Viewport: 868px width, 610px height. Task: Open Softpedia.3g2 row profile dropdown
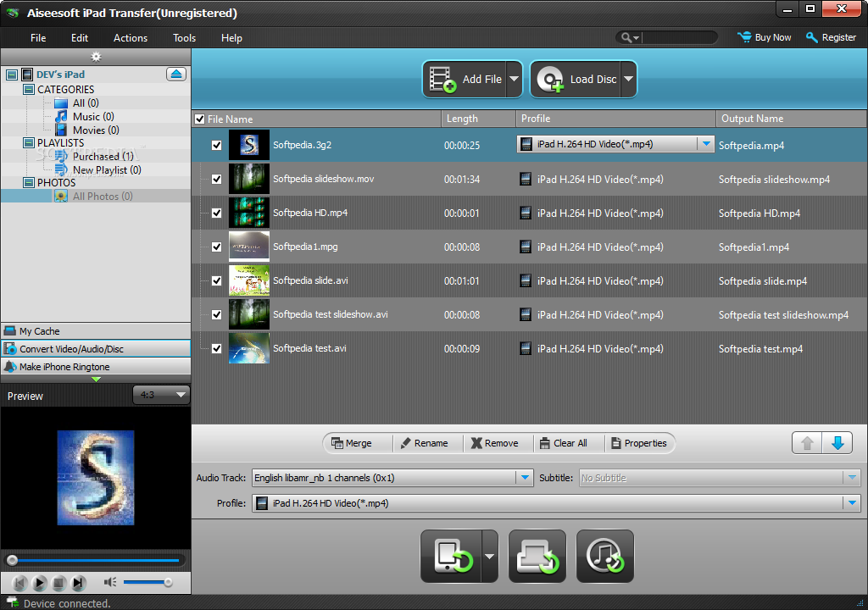coord(706,144)
